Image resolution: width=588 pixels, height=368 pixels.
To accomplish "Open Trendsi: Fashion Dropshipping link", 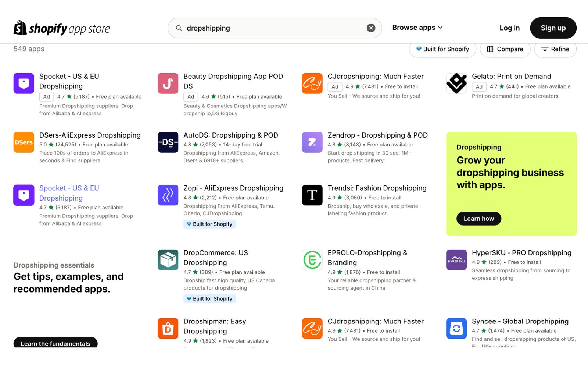I will (x=377, y=188).
